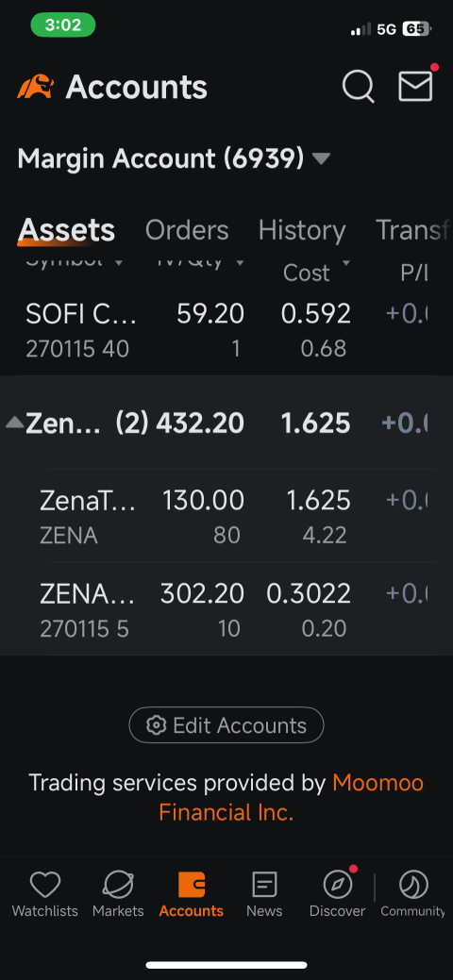
Task: Tap the Edit Accounts button
Action: [x=226, y=725]
